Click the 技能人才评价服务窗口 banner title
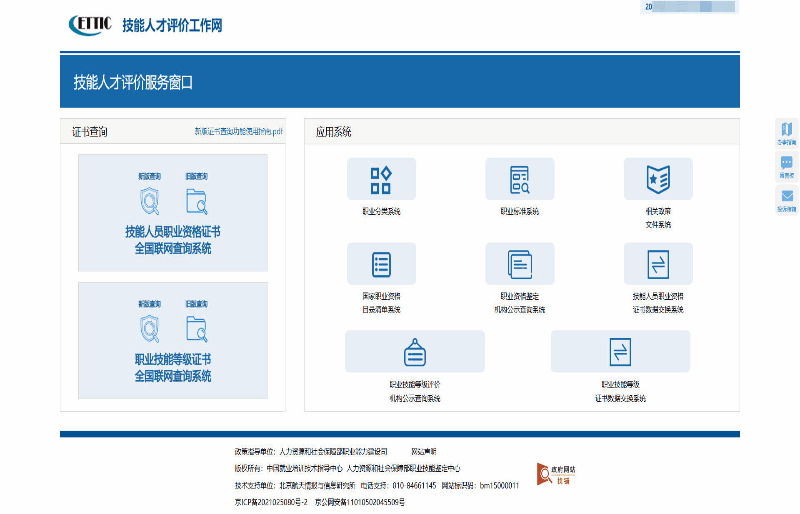 coord(133,83)
